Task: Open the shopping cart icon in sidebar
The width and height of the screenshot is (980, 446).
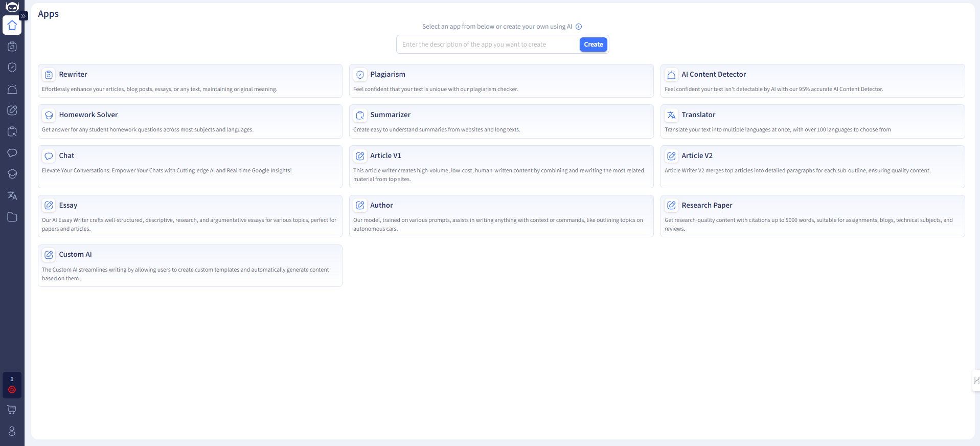Action: (x=12, y=409)
